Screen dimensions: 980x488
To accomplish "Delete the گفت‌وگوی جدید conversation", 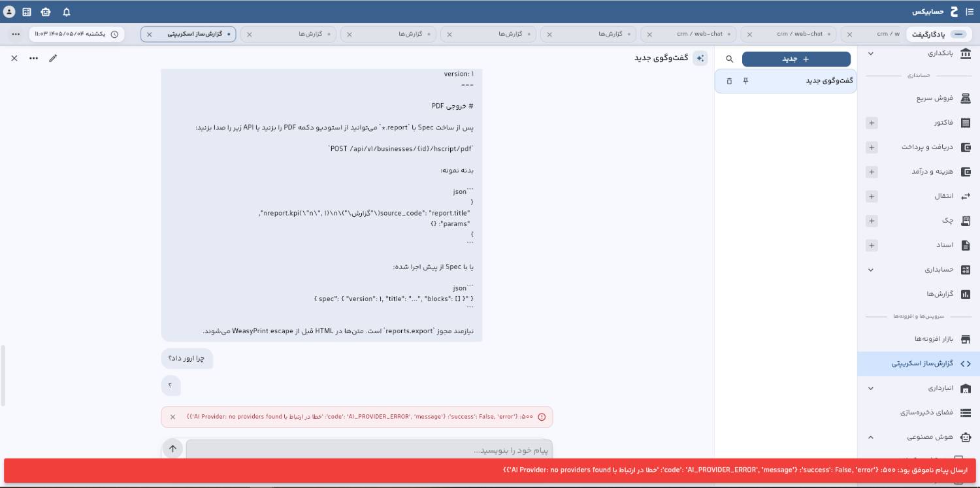I will coord(729,81).
